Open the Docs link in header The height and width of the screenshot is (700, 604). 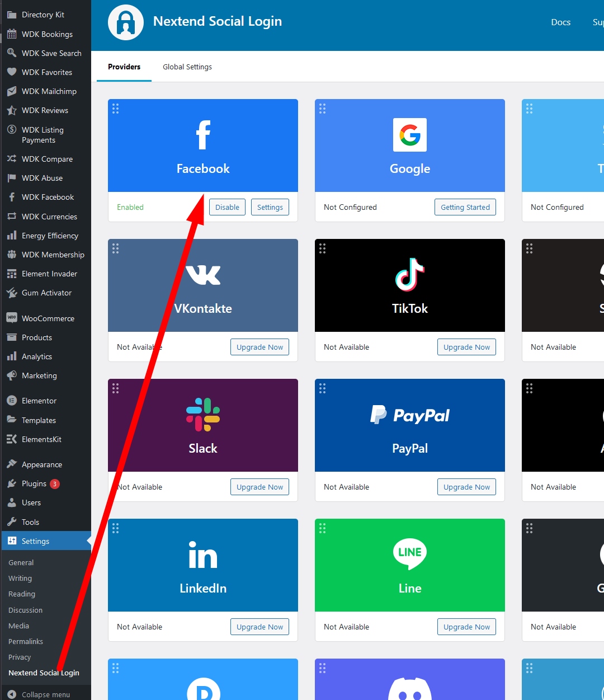[x=561, y=22]
